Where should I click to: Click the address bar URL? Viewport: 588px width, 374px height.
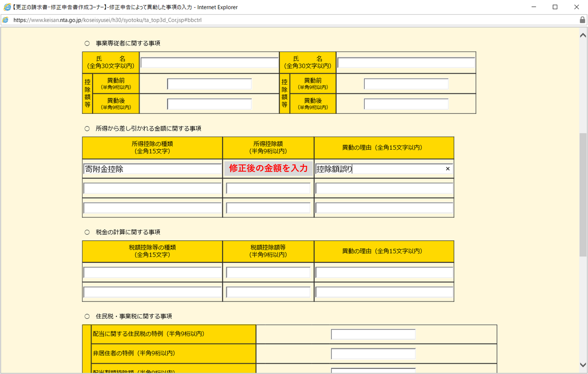coord(107,20)
